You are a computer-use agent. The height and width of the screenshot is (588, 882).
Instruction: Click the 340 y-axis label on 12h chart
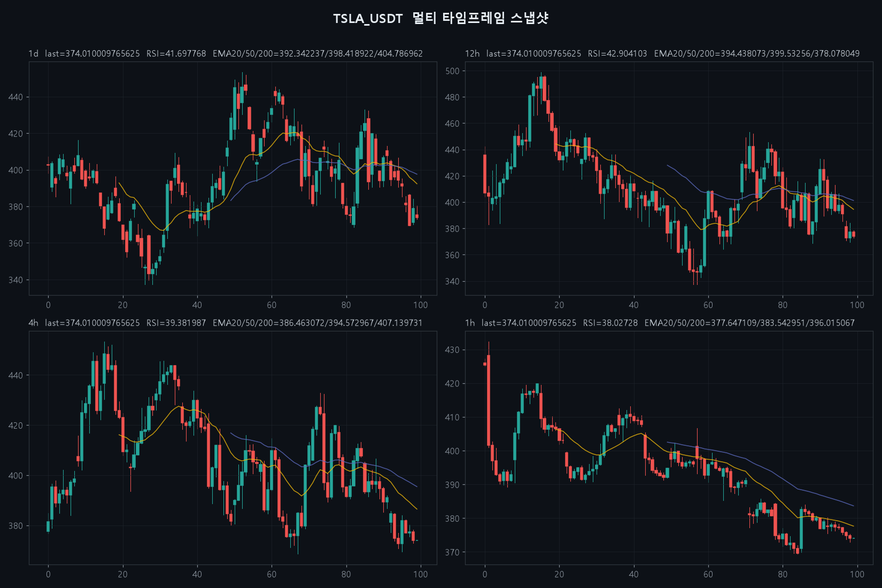coord(452,282)
